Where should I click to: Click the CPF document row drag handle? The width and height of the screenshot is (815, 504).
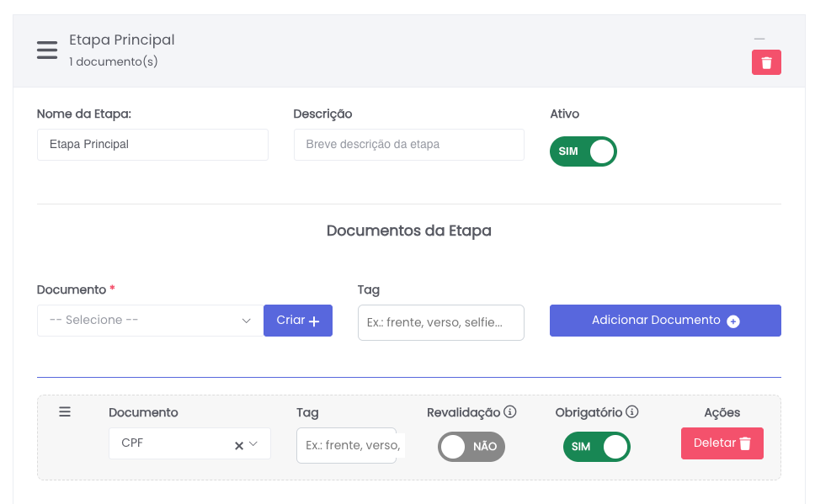click(65, 411)
